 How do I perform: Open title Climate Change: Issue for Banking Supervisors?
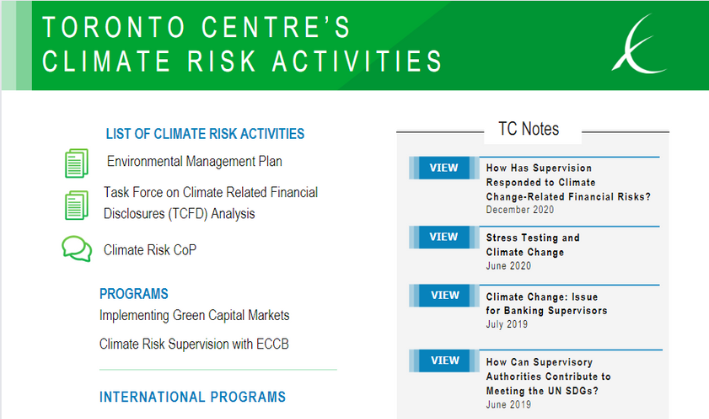547,303
